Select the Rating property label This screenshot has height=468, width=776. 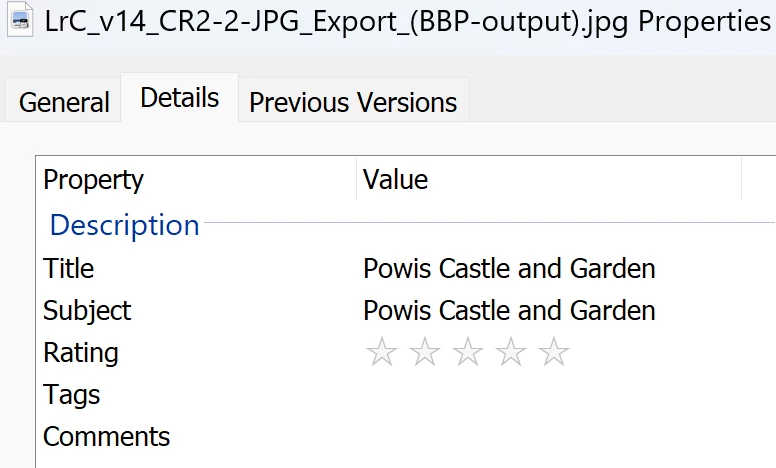click(x=81, y=353)
